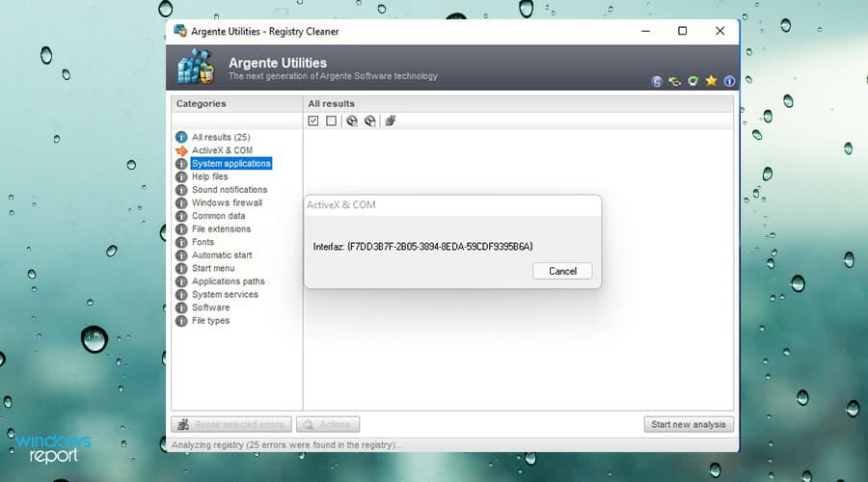This screenshot has height=482, width=868.
Task: Click the title bar application icon
Action: pos(180,31)
